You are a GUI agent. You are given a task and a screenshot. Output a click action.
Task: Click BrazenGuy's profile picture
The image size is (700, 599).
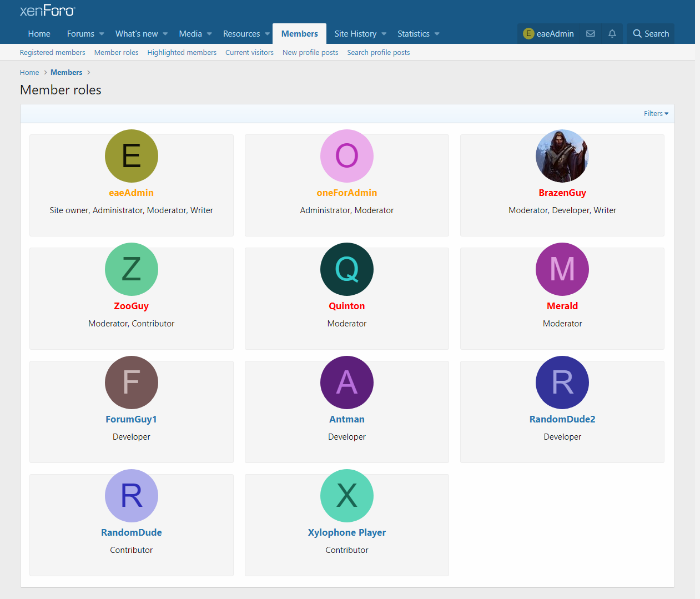pos(562,156)
